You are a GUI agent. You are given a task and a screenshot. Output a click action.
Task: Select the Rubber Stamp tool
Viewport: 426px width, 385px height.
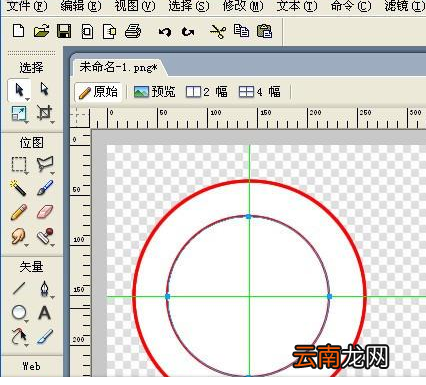[45, 236]
